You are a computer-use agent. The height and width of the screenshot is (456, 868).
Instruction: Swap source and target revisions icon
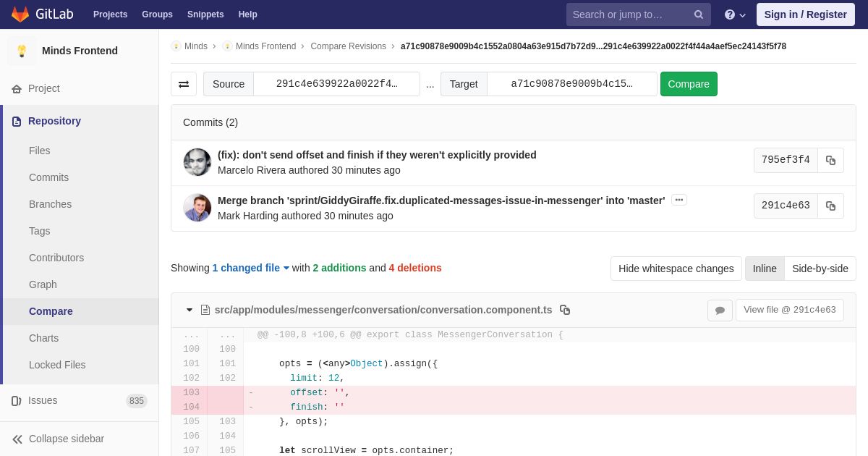tap(184, 84)
